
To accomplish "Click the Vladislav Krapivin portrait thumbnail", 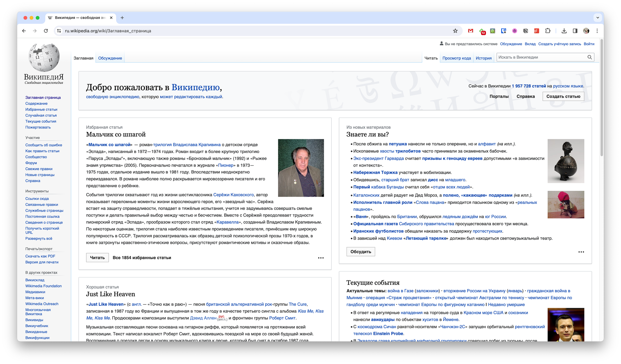I will click(x=301, y=168).
